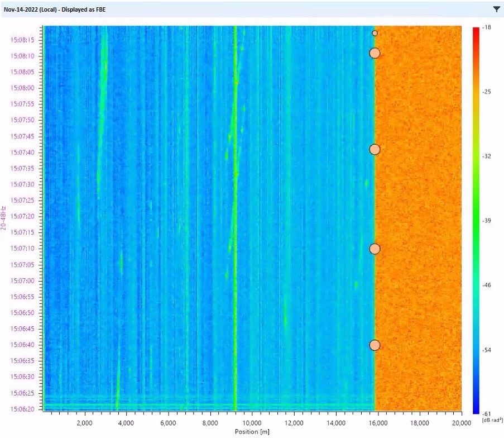Click the 10,000 position tick label
The height and width of the screenshot is (438, 504).
coord(252,422)
